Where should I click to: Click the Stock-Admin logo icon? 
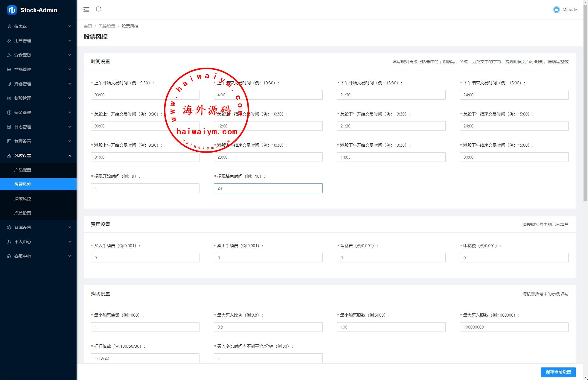click(x=12, y=10)
